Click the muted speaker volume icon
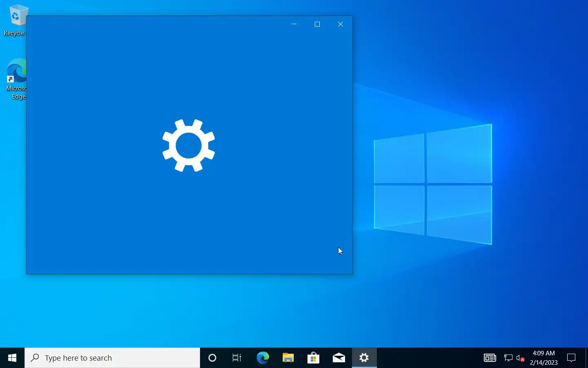 click(x=521, y=358)
